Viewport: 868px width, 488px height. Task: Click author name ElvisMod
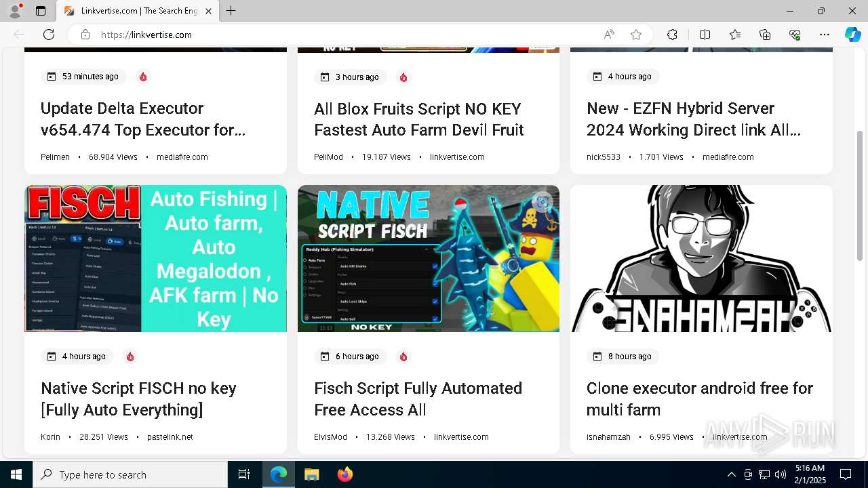pyautogui.click(x=330, y=437)
